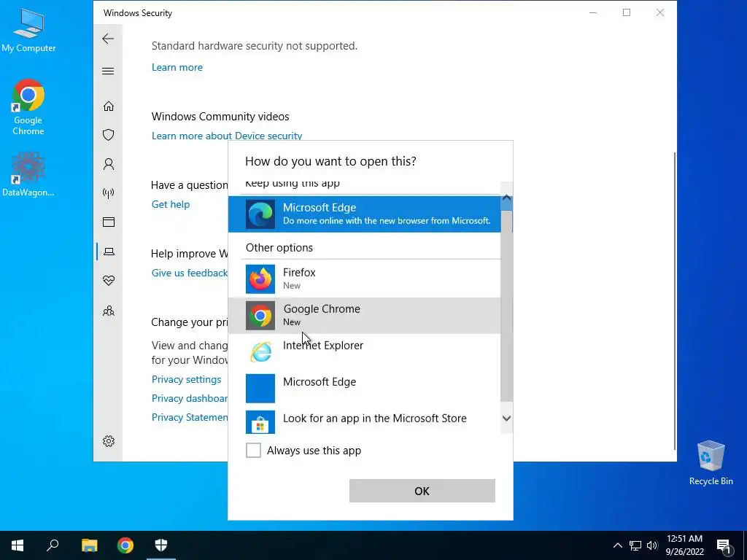The width and height of the screenshot is (747, 560).
Task: Open the hamburger navigation menu
Action: pos(108,71)
